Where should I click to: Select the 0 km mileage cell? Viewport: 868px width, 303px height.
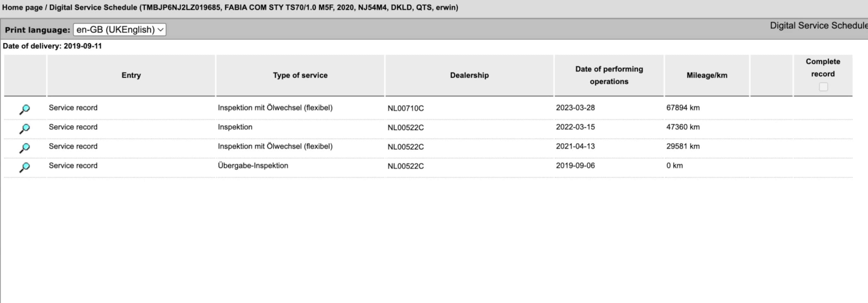tap(674, 165)
